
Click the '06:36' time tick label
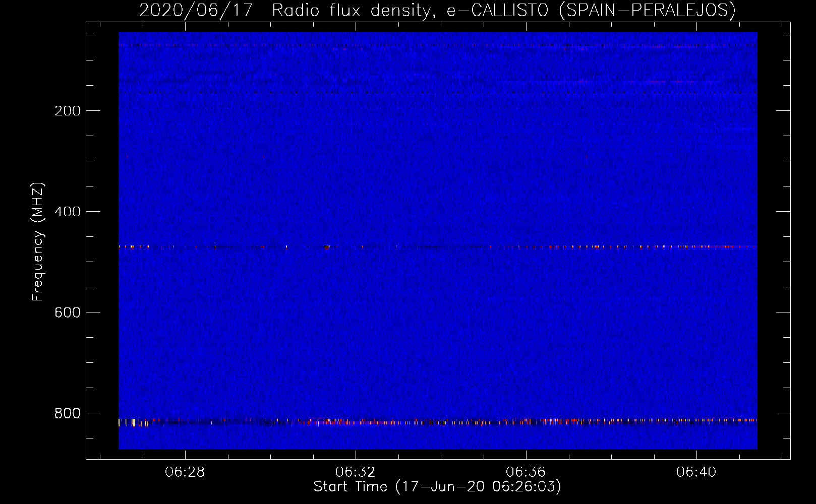[526, 472]
